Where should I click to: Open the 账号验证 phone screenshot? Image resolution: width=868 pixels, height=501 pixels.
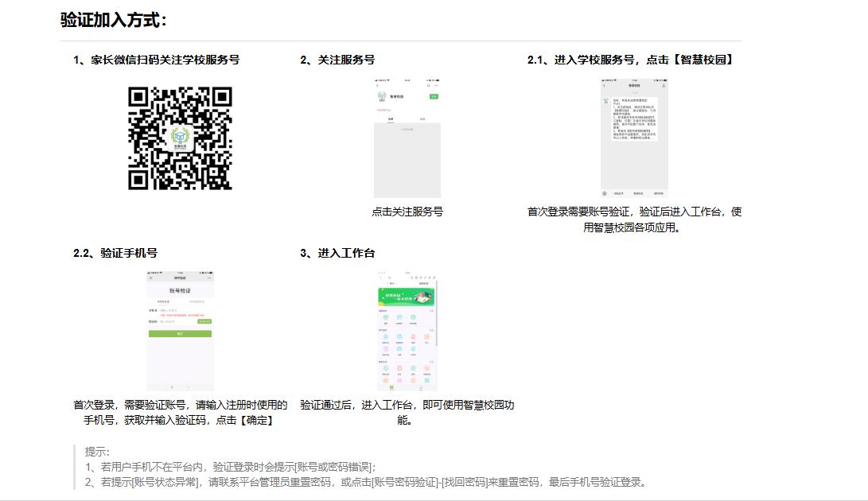(x=180, y=331)
